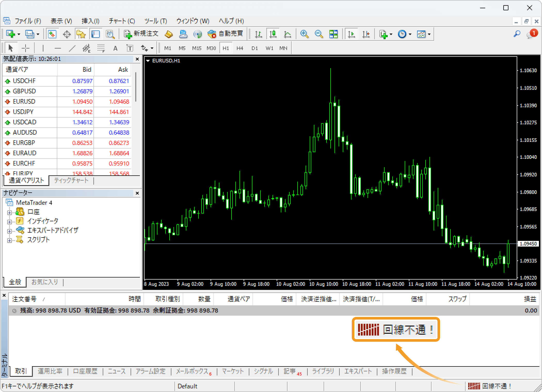
Task: Switch to the M15 timeframe
Action: point(197,48)
